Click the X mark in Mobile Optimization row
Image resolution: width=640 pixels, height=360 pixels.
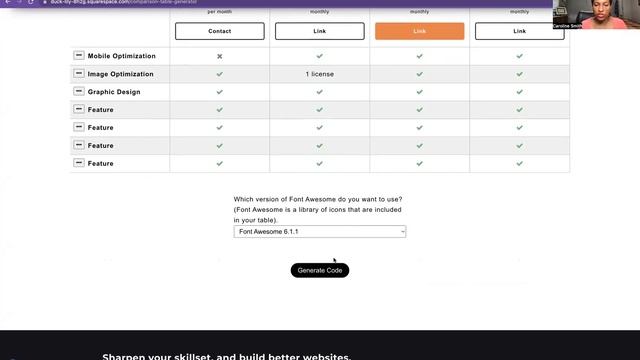click(220, 56)
